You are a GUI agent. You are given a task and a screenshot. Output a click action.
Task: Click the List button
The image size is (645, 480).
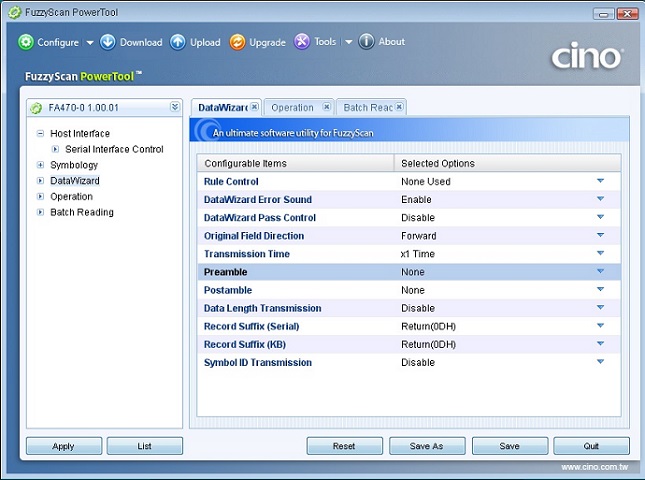[145, 446]
